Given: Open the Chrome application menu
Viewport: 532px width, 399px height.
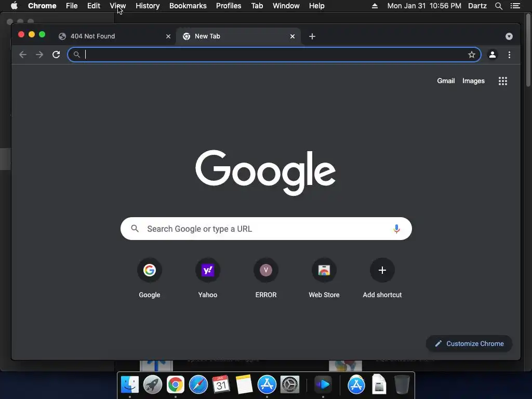Looking at the screenshot, I should pos(42,6).
